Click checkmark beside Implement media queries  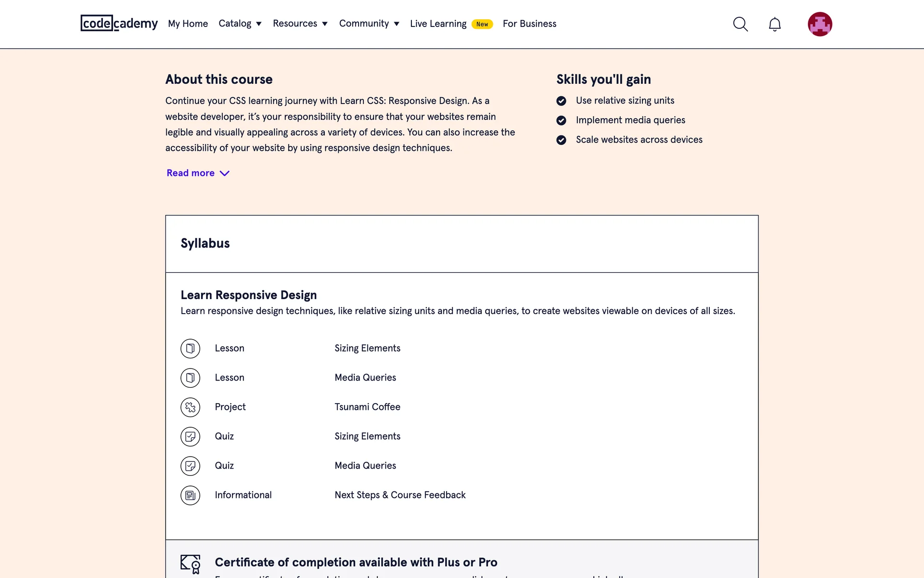[561, 120]
